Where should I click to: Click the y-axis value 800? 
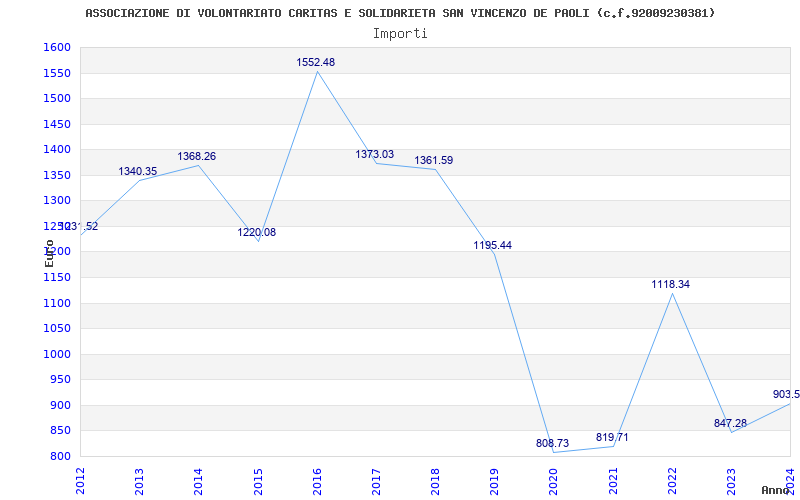coord(60,456)
